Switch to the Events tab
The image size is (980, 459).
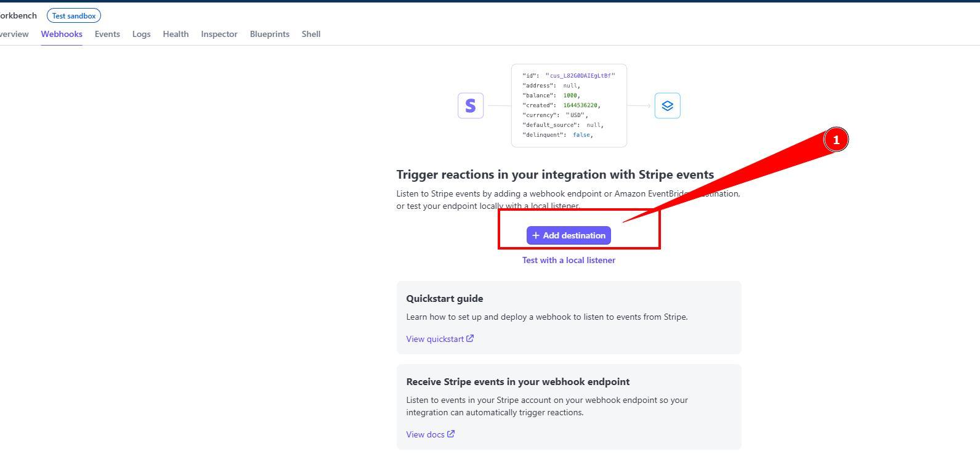(107, 34)
